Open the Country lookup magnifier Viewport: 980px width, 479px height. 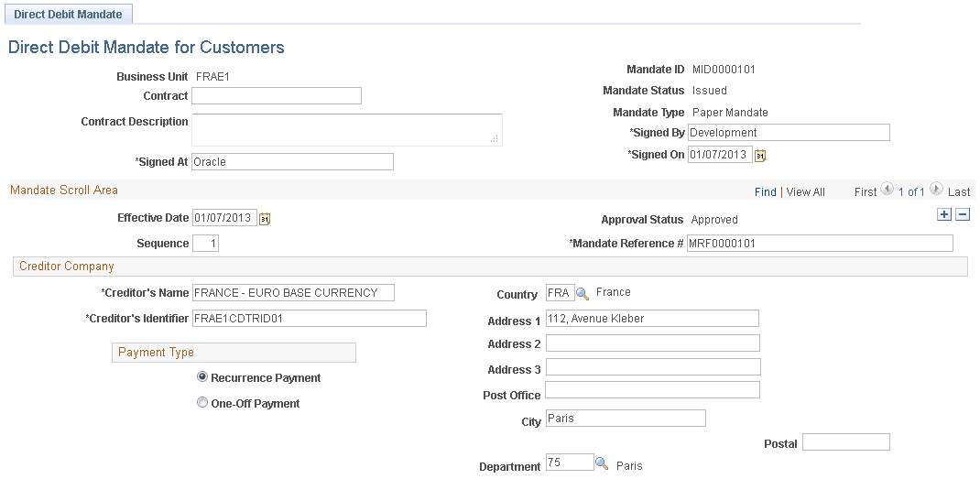(582, 293)
